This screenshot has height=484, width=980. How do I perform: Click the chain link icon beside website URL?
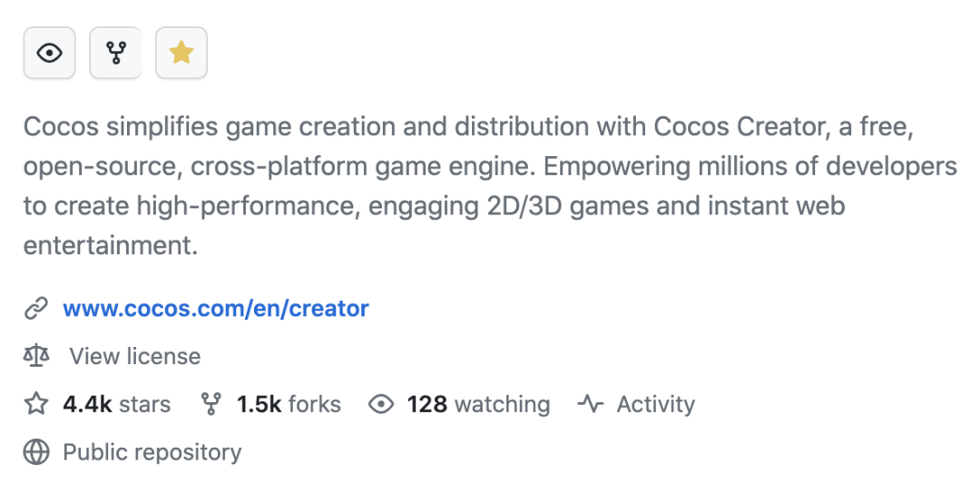36,309
